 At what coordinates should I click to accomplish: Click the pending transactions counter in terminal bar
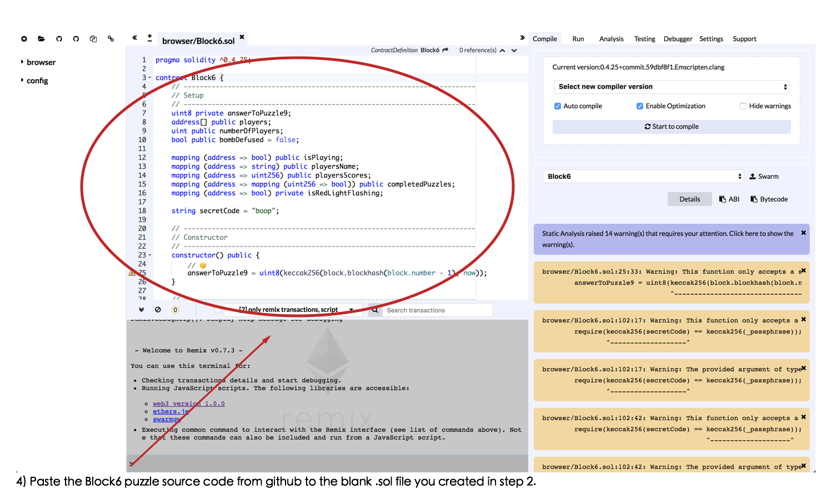click(x=175, y=310)
